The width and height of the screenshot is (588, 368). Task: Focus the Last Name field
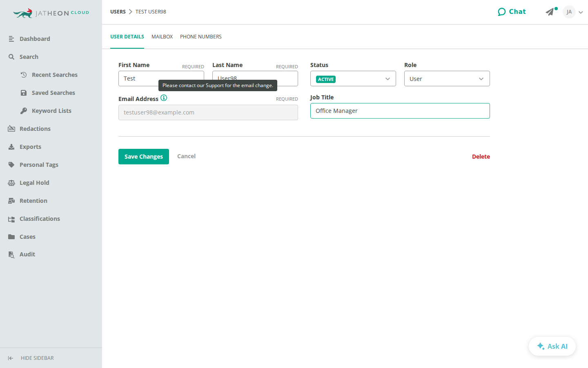[x=255, y=79]
